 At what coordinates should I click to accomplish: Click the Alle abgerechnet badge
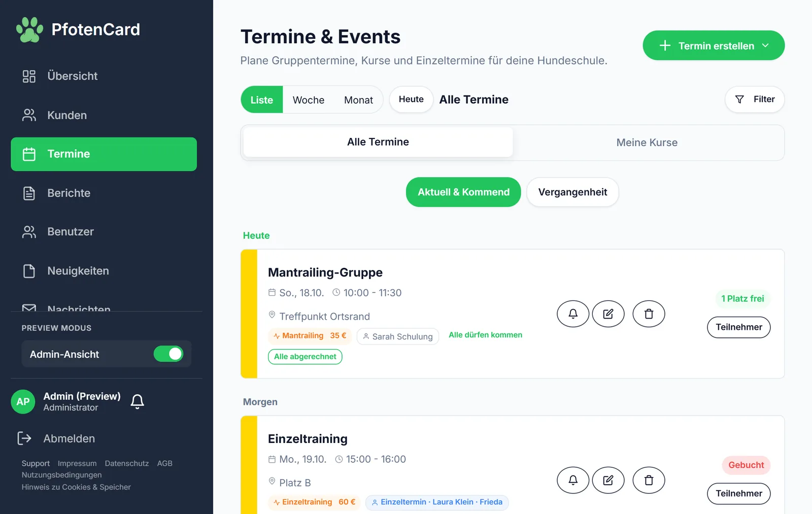pos(305,357)
